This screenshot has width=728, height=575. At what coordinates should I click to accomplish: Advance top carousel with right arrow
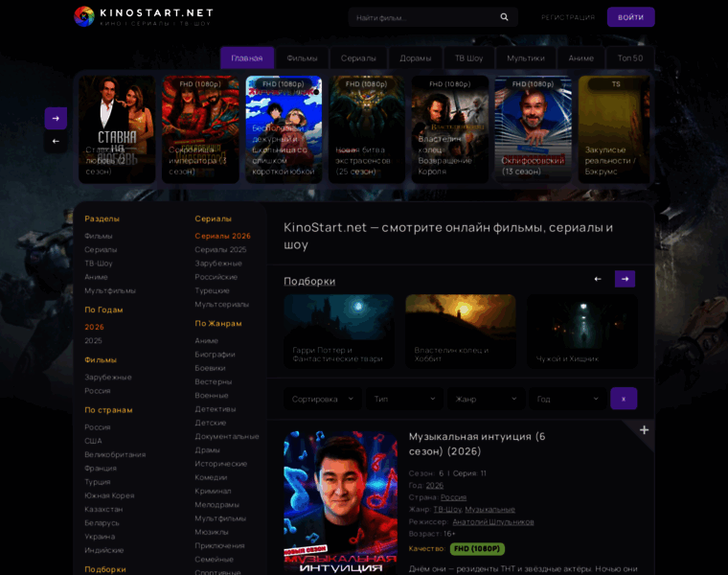tap(56, 119)
